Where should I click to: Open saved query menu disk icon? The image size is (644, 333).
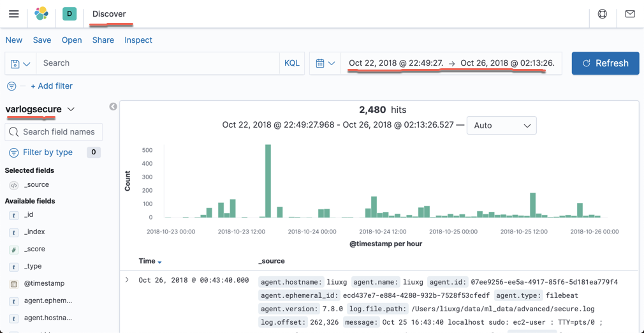20,63
